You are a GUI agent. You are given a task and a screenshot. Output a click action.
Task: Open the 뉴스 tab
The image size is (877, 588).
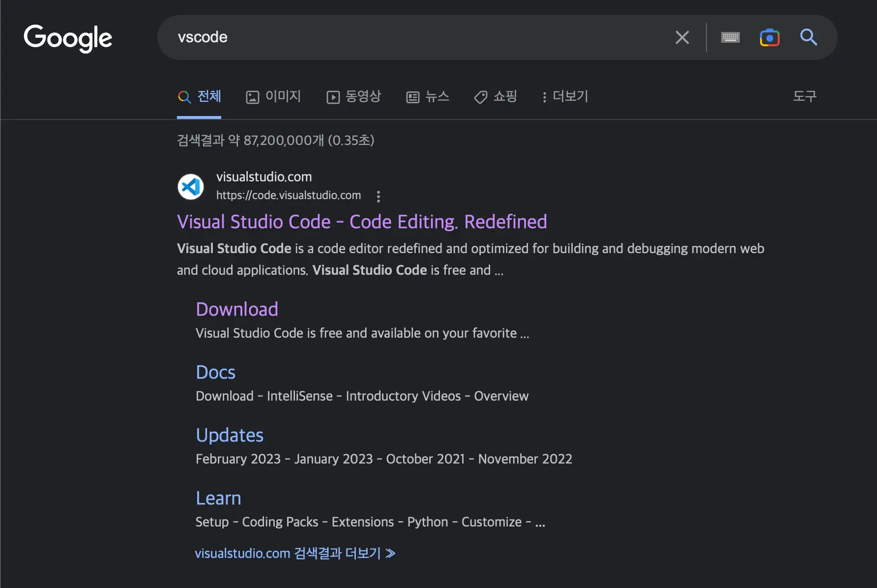point(428,96)
